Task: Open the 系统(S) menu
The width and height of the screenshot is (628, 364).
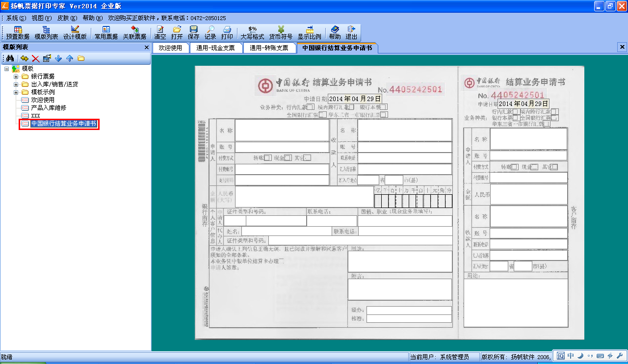Action: 16,18
